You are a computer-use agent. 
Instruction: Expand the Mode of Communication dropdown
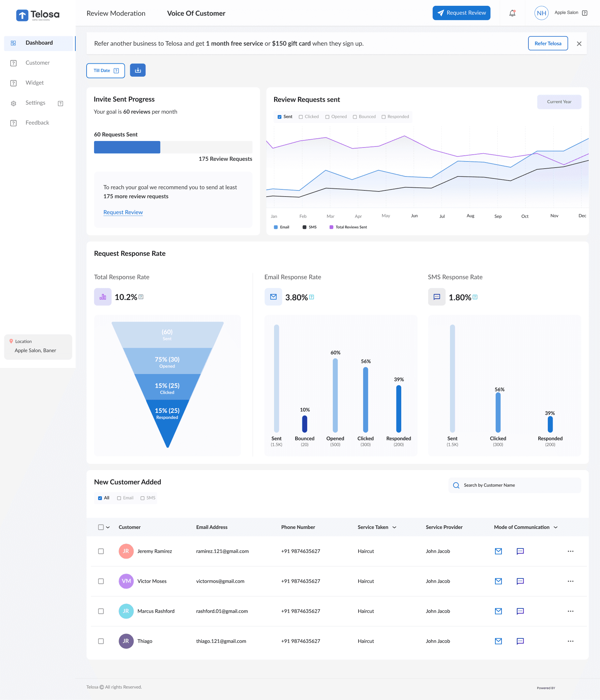tap(556, 527)
